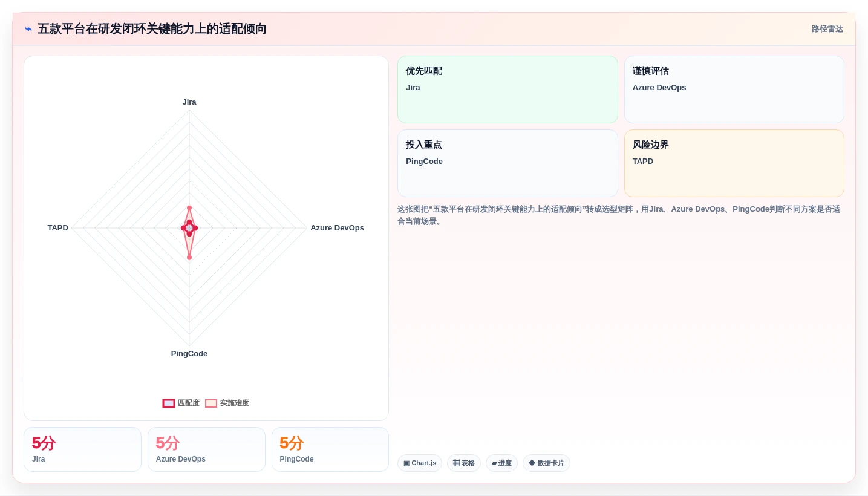868x496 pixels.
Task: Click the 进度 tag chip
Action: 501,463
